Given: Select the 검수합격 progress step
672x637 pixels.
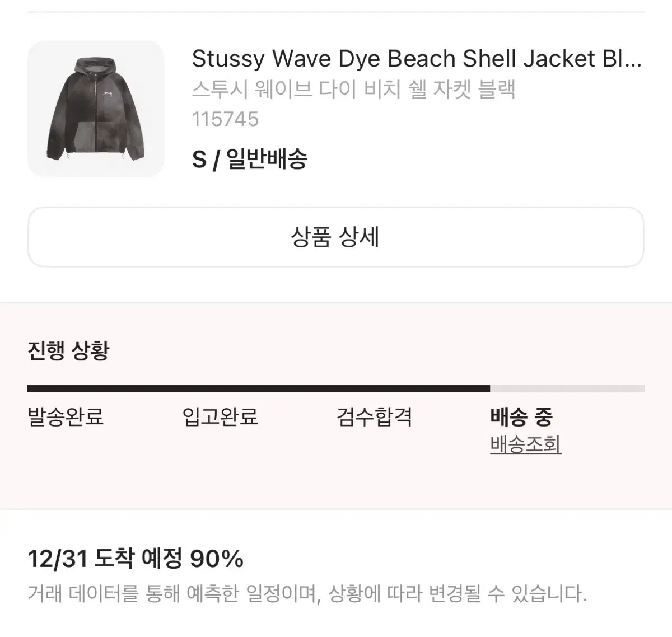Looking at the screenshot, I should click(x=374, y=417).
